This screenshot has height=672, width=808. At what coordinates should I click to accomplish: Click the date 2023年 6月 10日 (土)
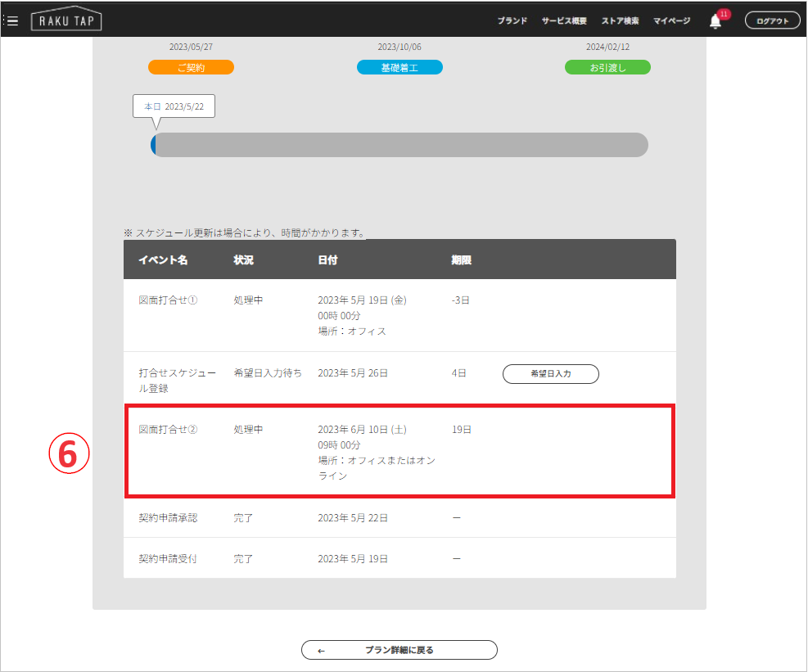(x=363, y=429)
